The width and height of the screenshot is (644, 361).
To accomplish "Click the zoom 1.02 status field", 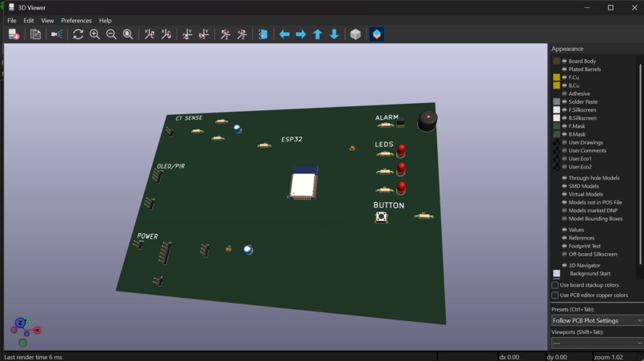I will pos(608,357).
